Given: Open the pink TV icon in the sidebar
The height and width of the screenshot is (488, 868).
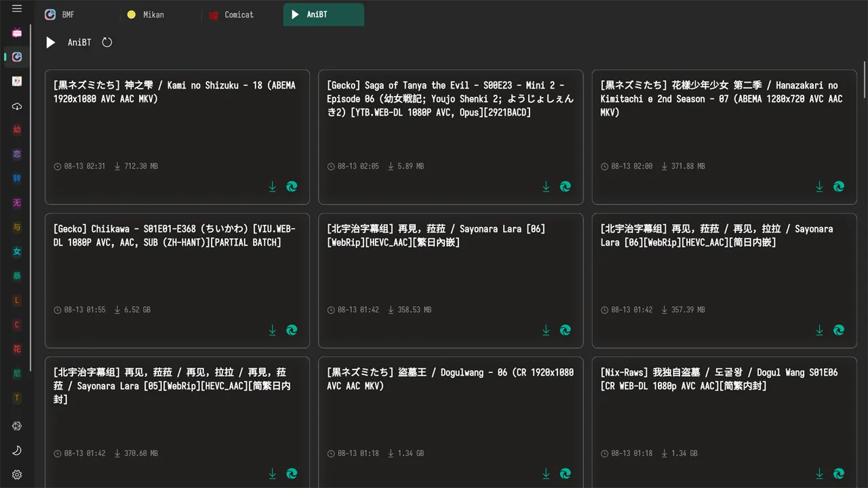Looking at the screenshot, I should (x=17, y=33).
